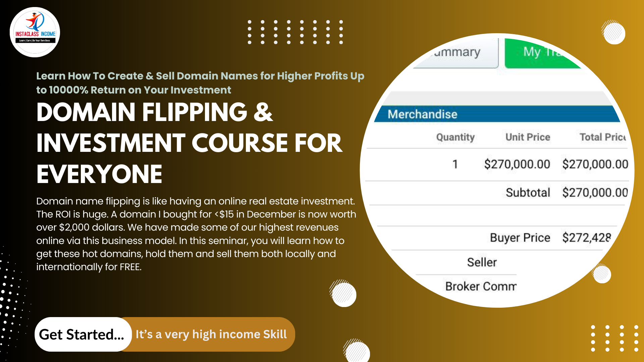The height and width of the screenshot is (362, 644).
Task: Click the Domain Flipping course main headline
Action: (190, 143)
